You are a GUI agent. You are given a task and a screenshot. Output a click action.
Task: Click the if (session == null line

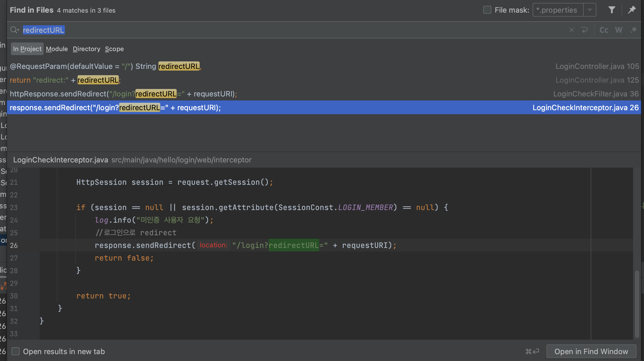click(x=262, y=207)
